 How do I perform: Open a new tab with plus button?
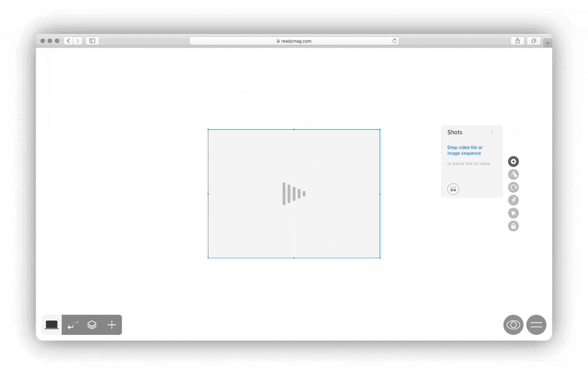pyautogui.click(x=548, y=43)
